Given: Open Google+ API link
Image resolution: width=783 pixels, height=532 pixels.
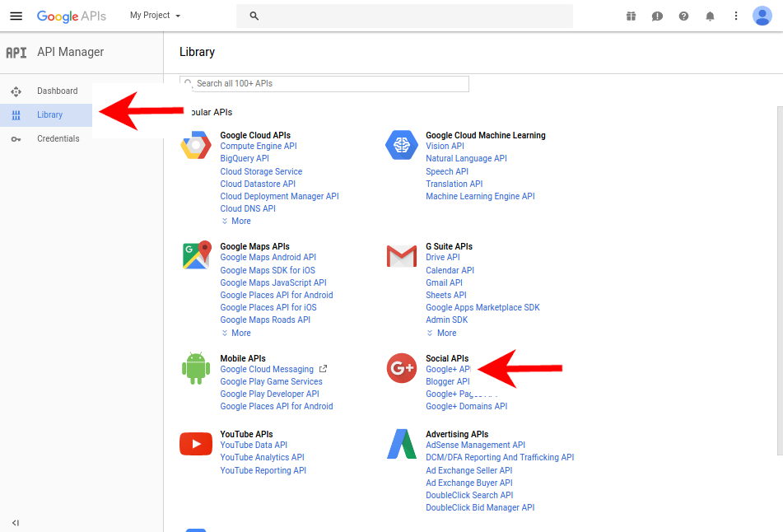Looking at the screenshot, I should 449,369.
